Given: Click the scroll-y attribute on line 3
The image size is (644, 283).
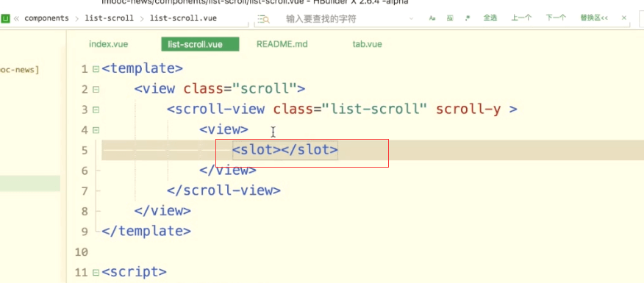Looking at the screenshot, I should [468, 110].
